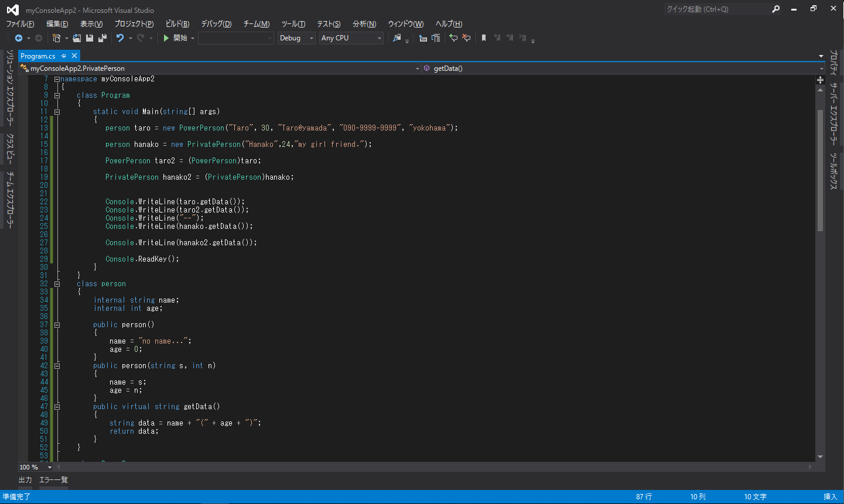
Task: Open the ソリューション エクスプローラー side panel
Action: point(9,88)
